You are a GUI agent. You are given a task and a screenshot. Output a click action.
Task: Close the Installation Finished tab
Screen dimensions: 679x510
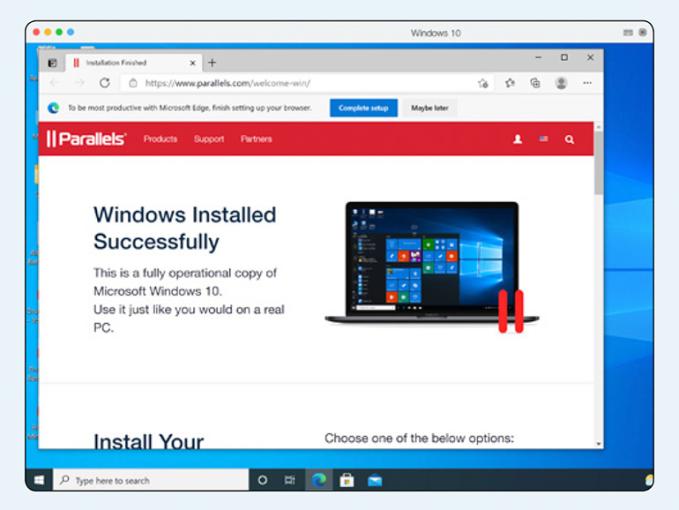pyautogui.click(x=193, y=63)
